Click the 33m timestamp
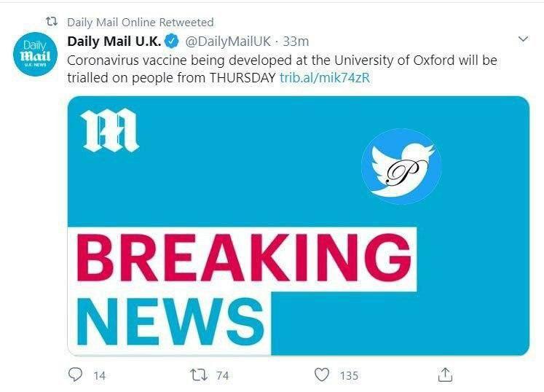The width and height of the screenshot is (544, 392). coord(296,41)
